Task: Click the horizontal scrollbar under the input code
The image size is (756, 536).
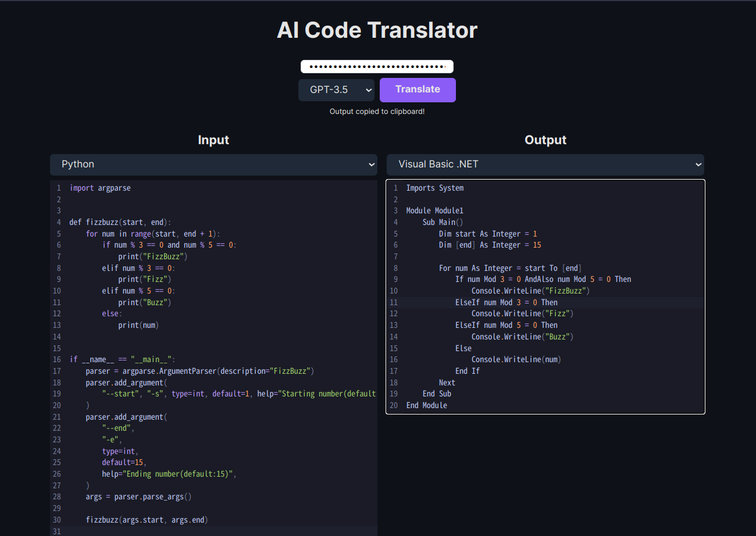Action: [213, 533]
